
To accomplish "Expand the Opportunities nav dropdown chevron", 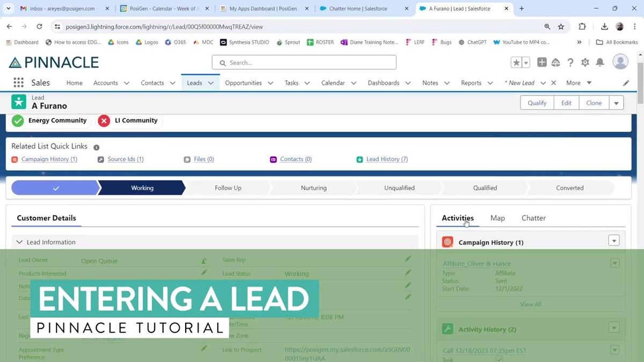I will (270, 83).
